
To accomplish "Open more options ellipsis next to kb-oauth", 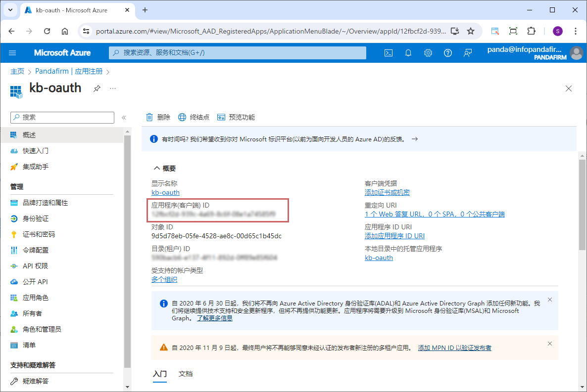I will tap(113, 88).
